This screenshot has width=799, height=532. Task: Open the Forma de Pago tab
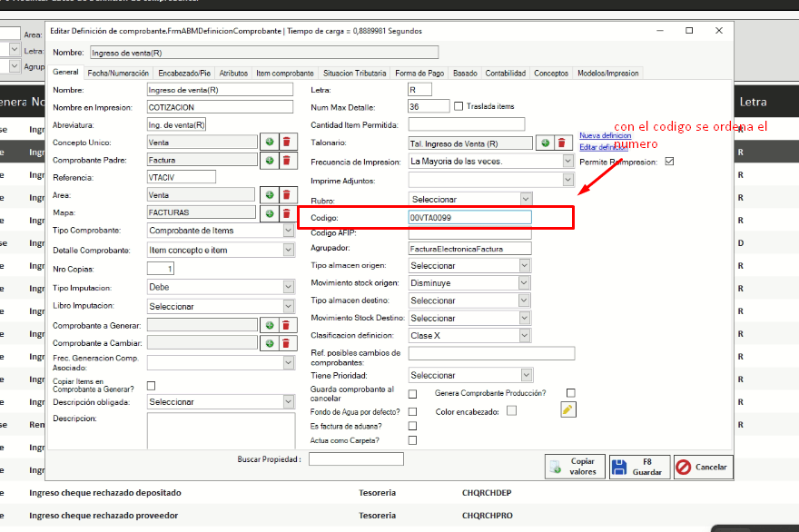pyautogui.click(x=419, y=73)
